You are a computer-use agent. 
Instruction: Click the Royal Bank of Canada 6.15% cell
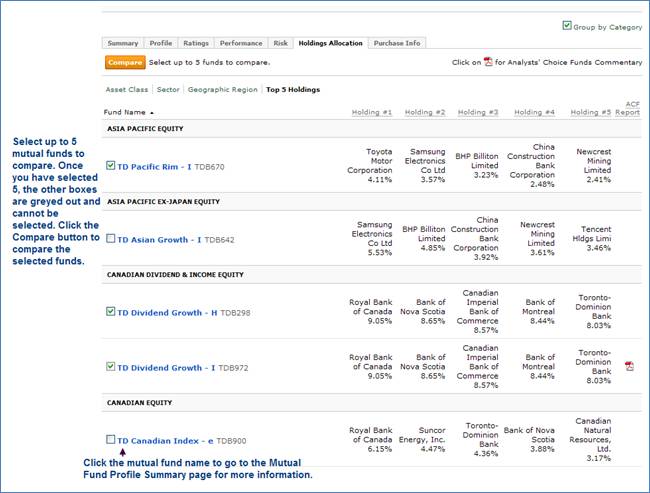[371, 440]
